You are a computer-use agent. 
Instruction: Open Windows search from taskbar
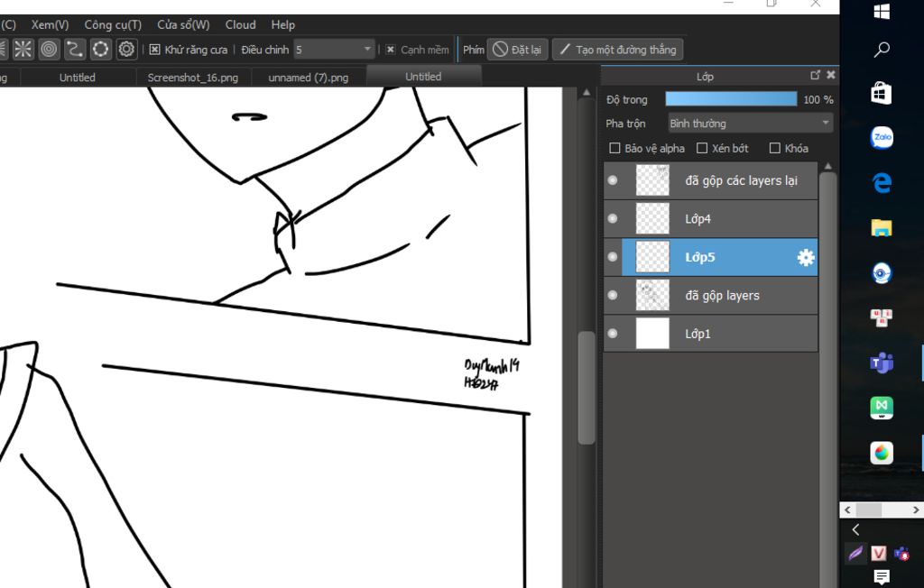pos(882,50)
